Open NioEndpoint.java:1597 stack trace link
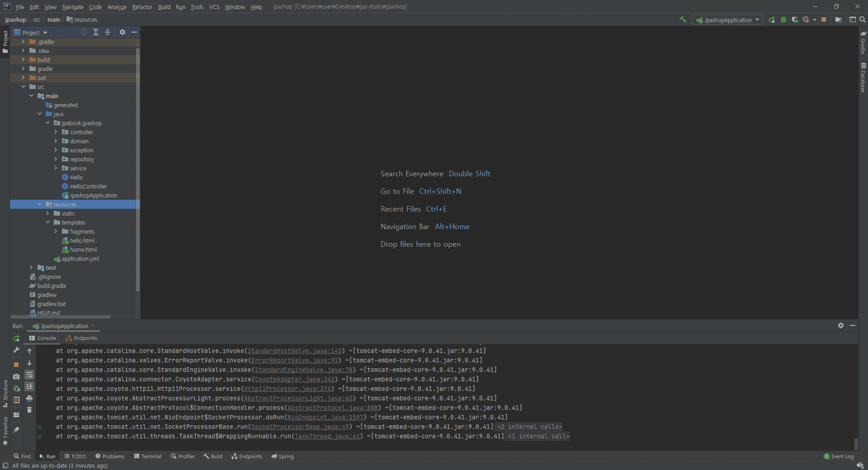Screen dimensions: 868x470 [x=325, y=417]
